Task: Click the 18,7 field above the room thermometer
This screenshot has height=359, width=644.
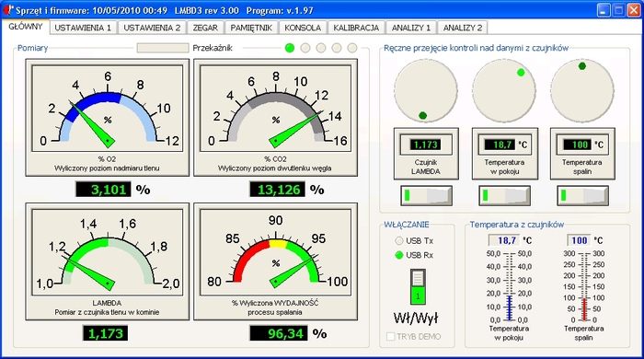Action: (504, 240)
